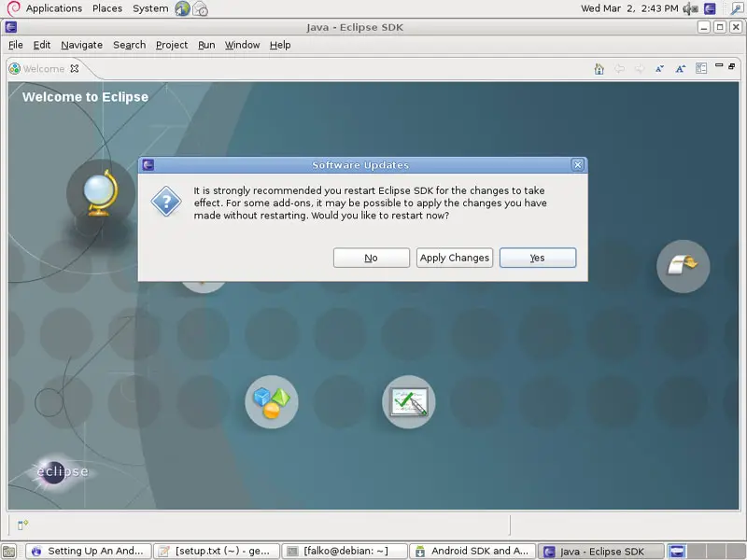Switch to falko@debian terminal taskbar window
The width and height of the screenshot is (747, 560).
click(x=345, y=552)
